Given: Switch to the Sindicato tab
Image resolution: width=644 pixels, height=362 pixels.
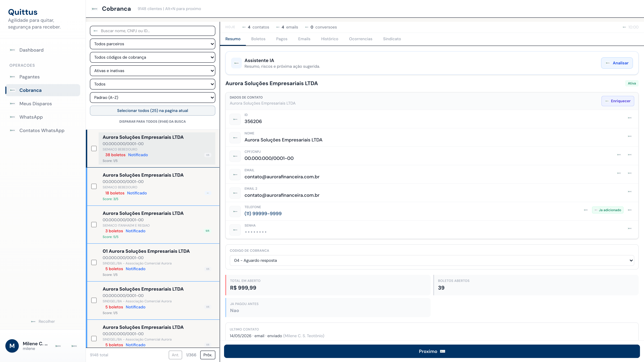Looking at the screenshot, I should tap(392, 39).
